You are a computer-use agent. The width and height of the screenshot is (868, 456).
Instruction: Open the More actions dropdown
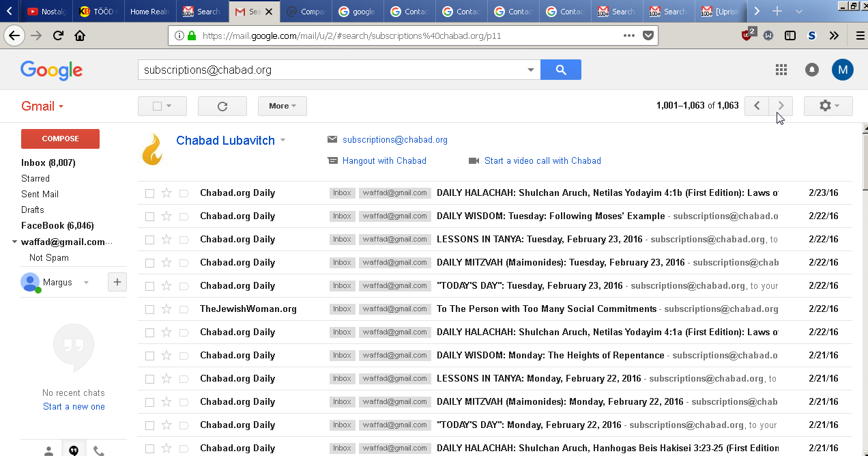[283, 106]
